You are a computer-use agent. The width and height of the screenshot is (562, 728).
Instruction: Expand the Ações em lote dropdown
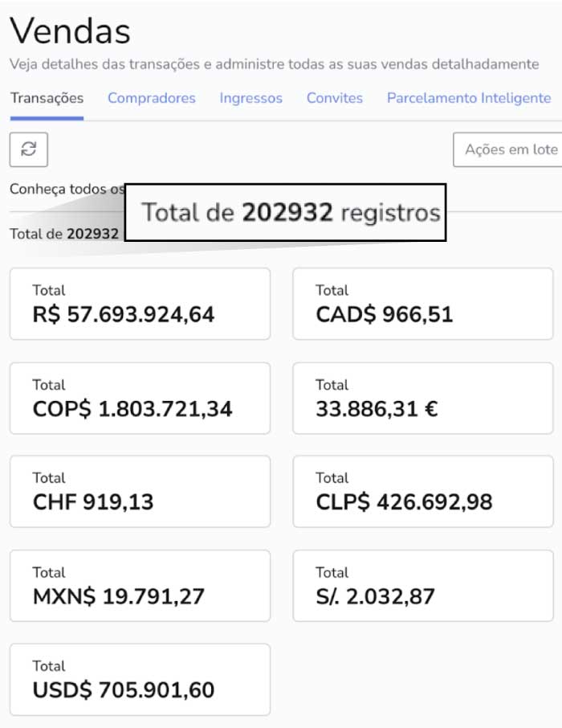pos(509,149)
